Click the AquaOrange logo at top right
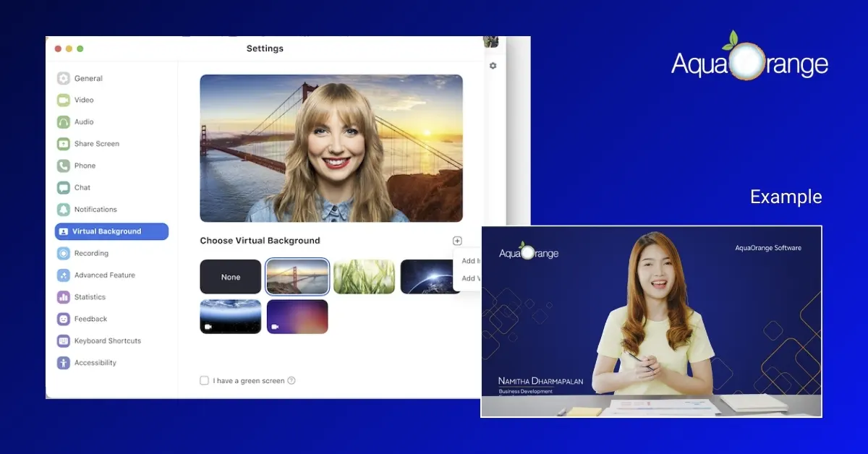This screenshot has width=868, height=454. click(749, 56)
